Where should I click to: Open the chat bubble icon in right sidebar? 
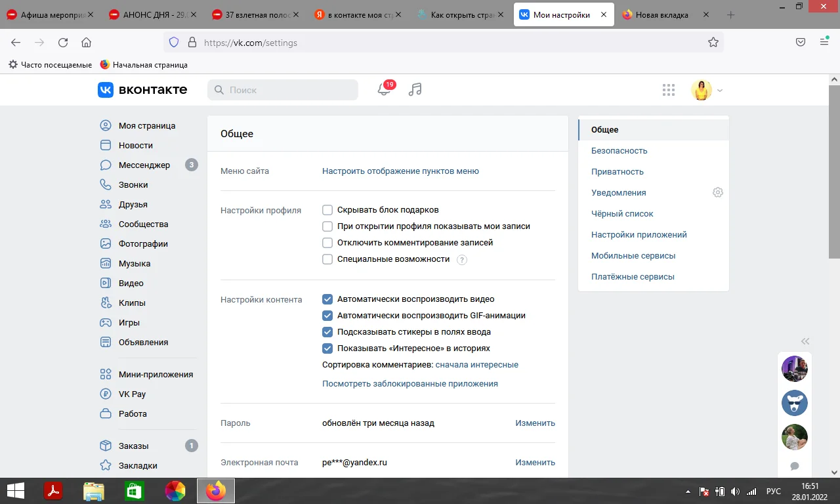[x=795, y=465]
